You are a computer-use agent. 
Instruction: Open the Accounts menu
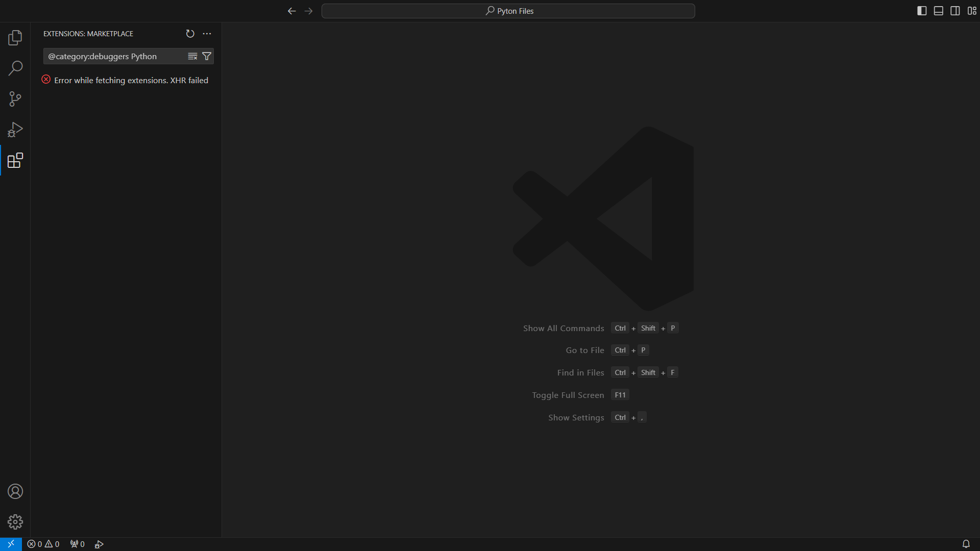(15, 491)
